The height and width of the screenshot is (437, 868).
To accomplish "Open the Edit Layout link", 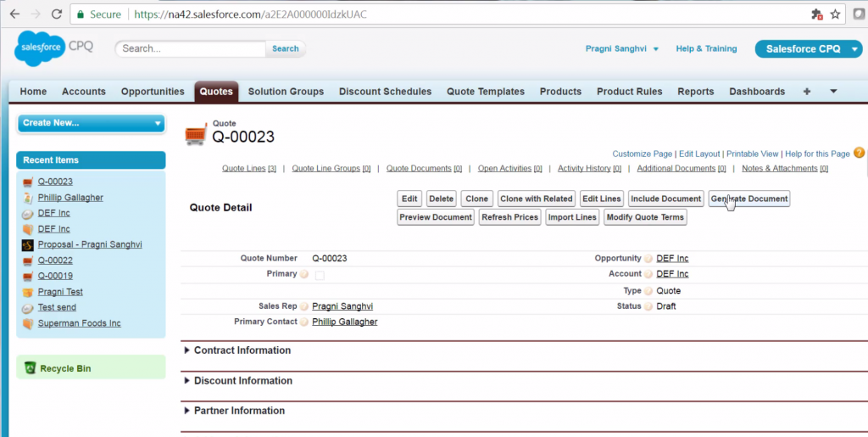I will [x=699, y=154].
